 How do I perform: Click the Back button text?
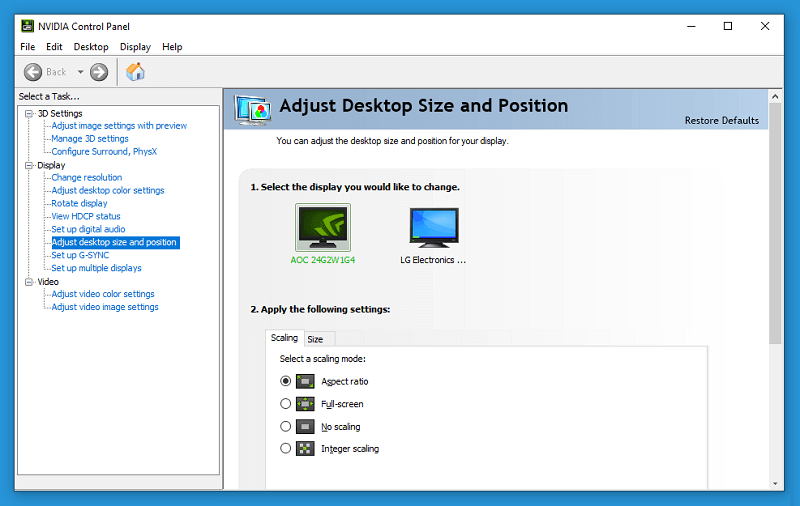point(56,72)
